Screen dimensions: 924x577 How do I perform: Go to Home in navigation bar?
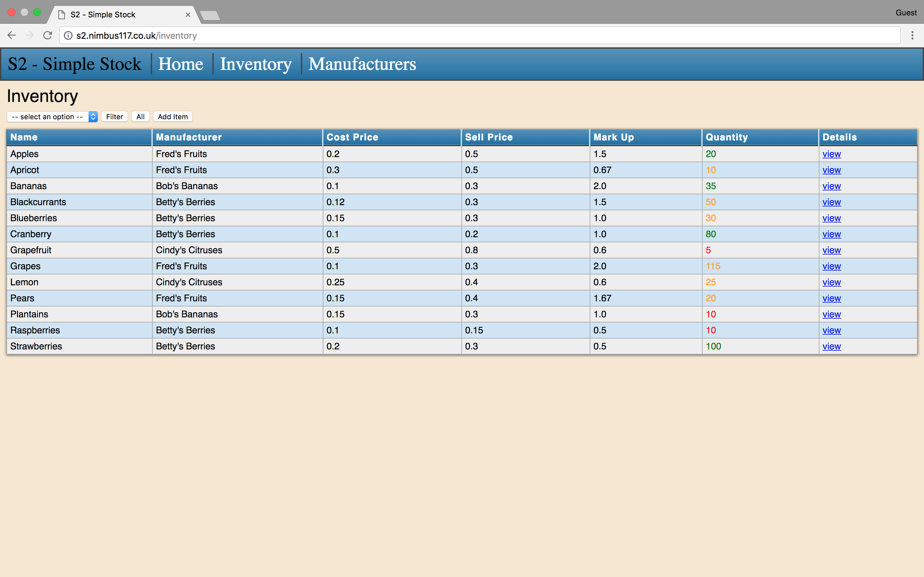click(x=181, y=64)
